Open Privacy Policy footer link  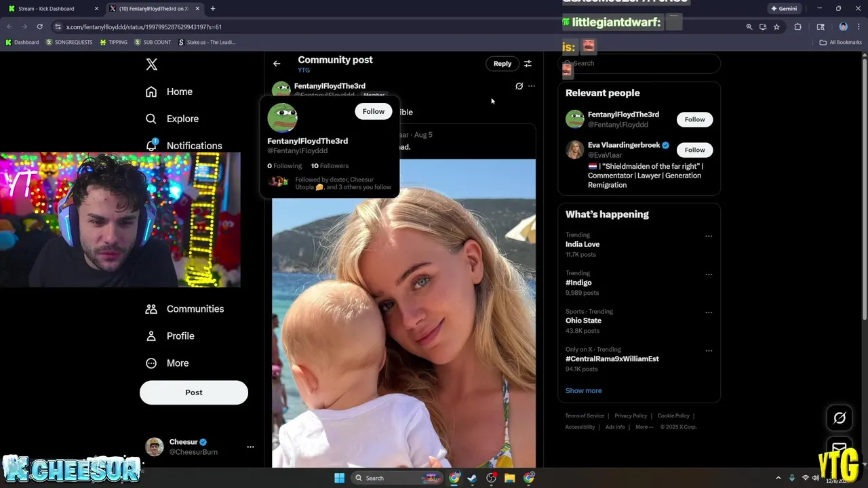pos(631,416)
